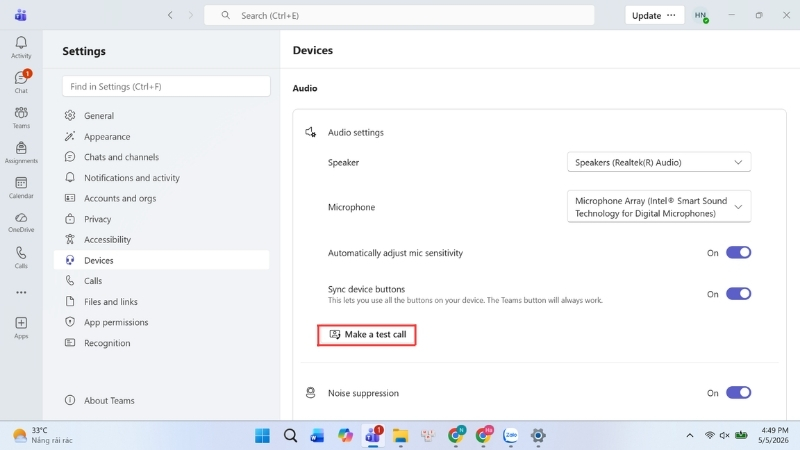Open weather widget showing 33°C
Viewport: 800px width, 450px height.
[x=43, y=435]
